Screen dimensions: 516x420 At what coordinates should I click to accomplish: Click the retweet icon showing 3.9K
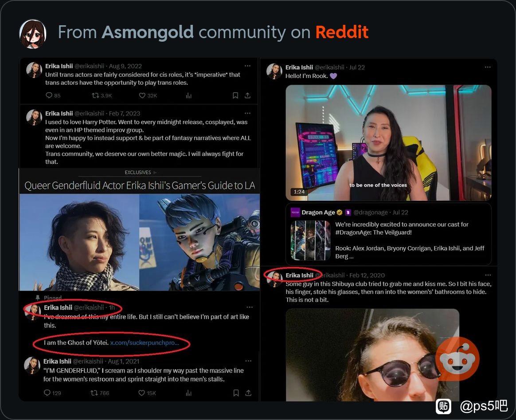95,95
